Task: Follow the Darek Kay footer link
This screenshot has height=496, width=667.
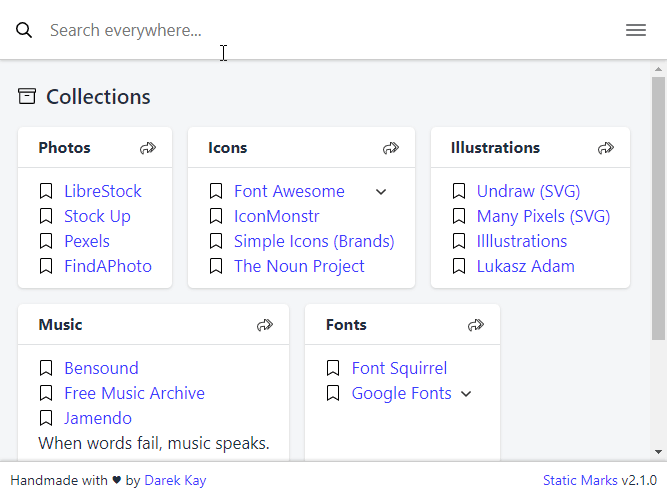Action: pos(175,480)
